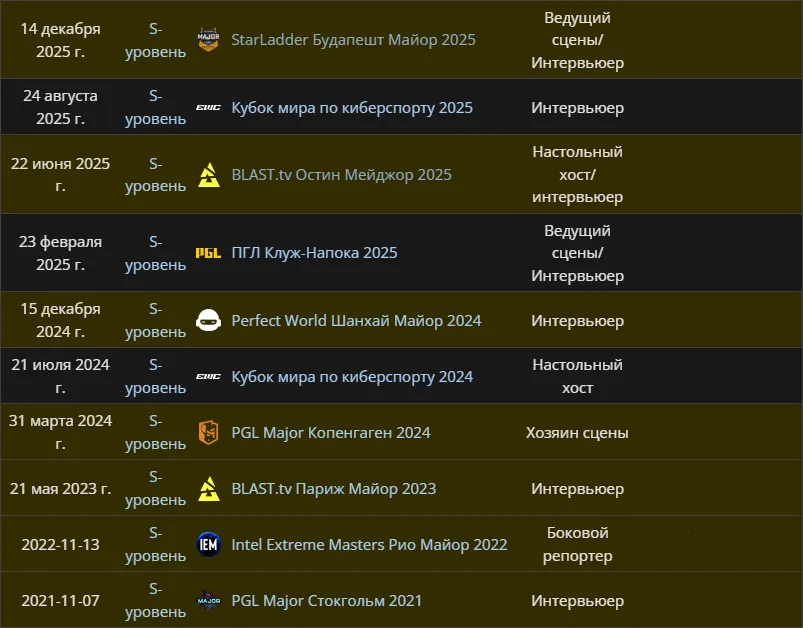
Task: Click the PGL Major Стокгольм 2021 logo
Action: pos(208,600)
